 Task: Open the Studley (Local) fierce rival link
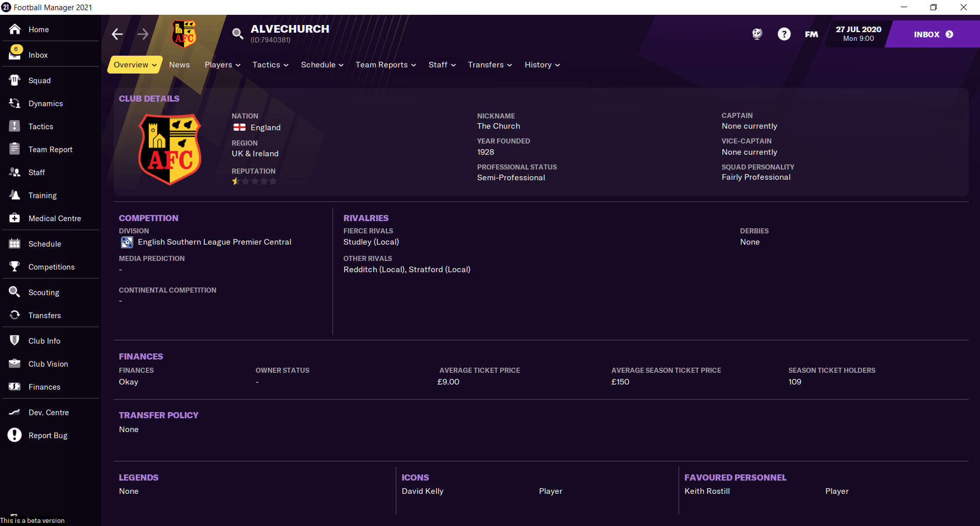(371, 242)
